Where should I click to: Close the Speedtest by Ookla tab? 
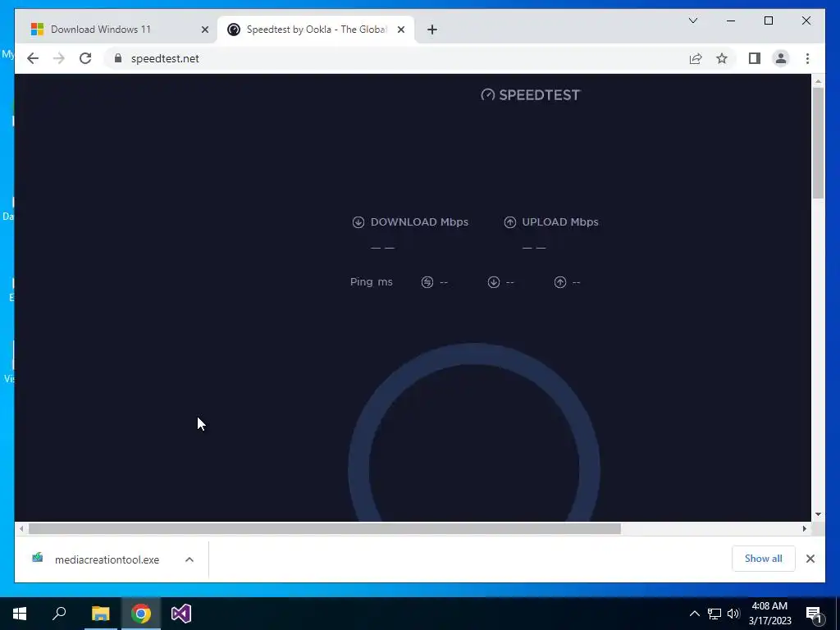tap(400, 30)
